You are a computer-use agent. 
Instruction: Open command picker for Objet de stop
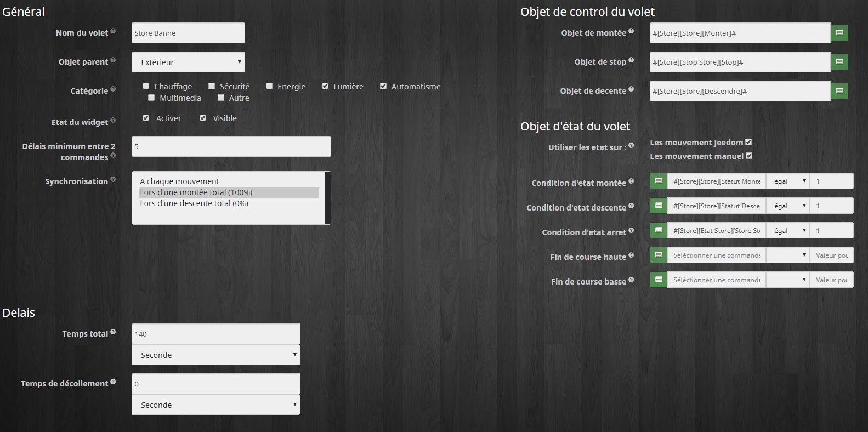[839, 62]
